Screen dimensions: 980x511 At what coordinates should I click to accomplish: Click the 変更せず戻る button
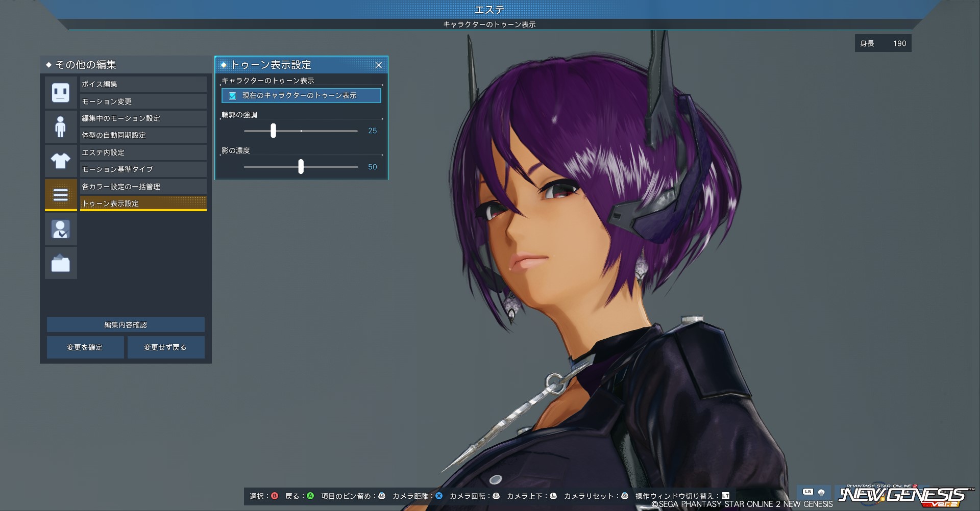pos(166,347)
